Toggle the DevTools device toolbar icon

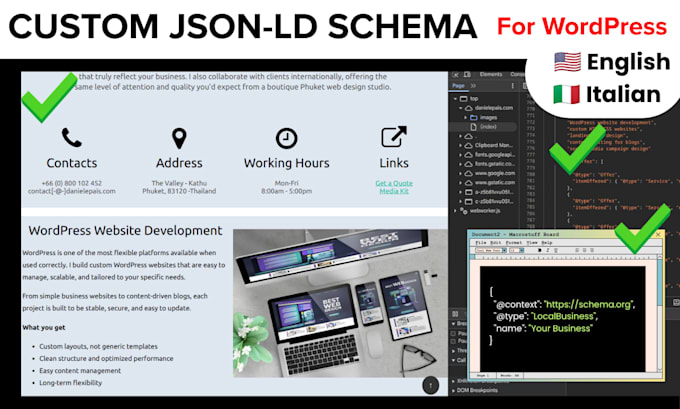coord(467,75)
